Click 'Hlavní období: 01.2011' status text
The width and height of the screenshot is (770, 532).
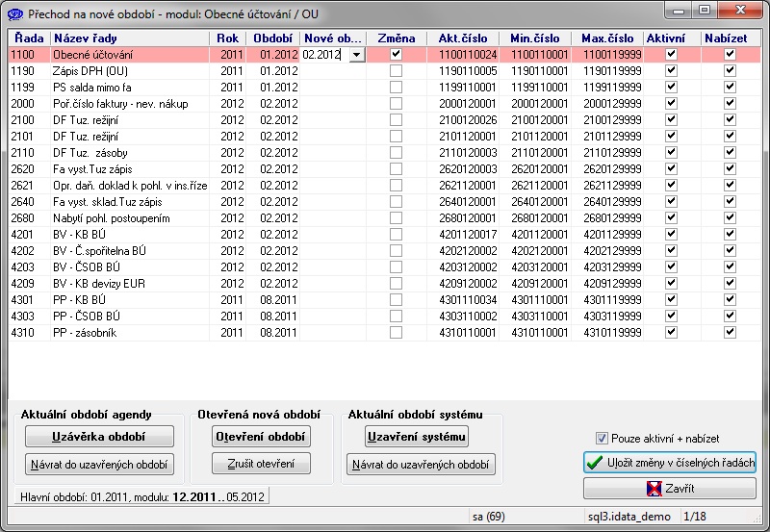point(74,496)
